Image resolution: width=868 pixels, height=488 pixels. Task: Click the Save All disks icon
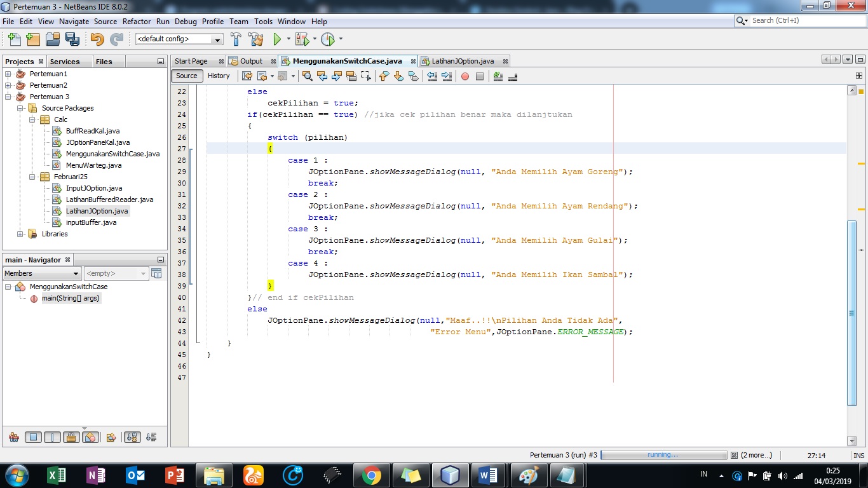tap(72, 39)
